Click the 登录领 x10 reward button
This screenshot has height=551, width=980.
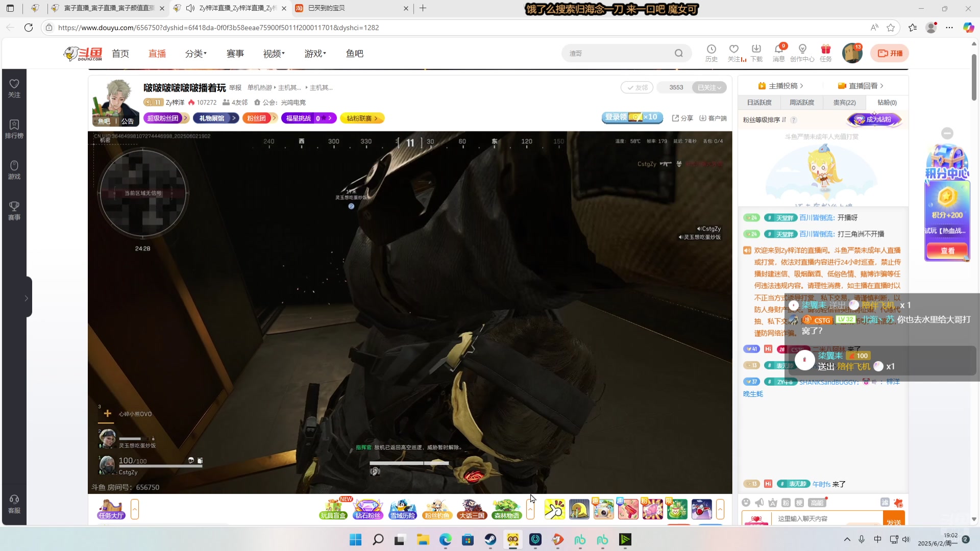click(x=632, y=117)
